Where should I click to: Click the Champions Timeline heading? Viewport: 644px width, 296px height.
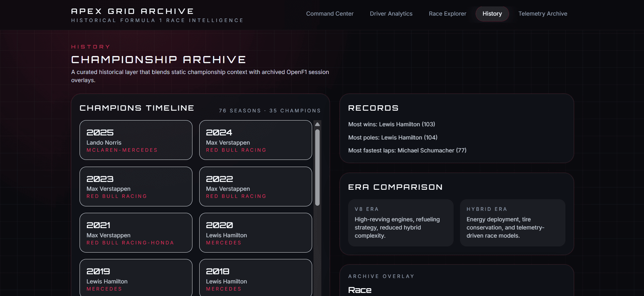coord(137,108)
